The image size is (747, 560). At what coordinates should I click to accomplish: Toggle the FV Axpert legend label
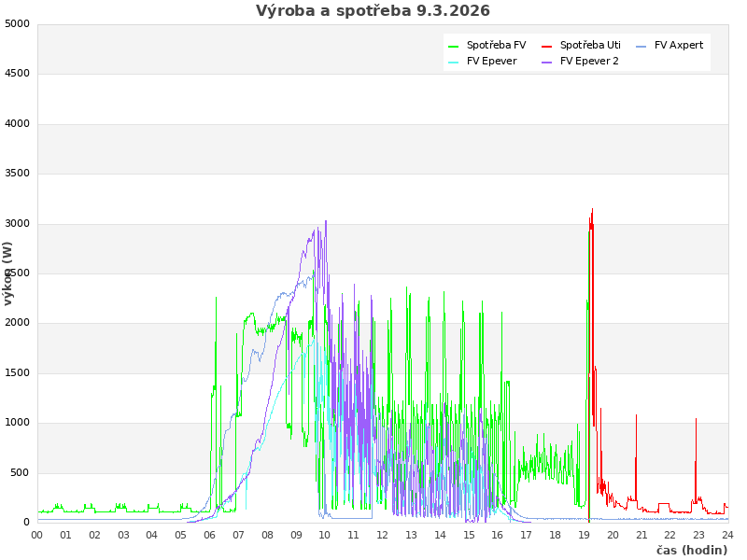(679, 45)
